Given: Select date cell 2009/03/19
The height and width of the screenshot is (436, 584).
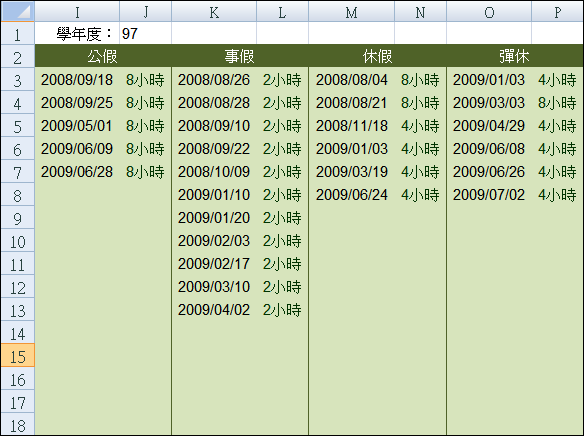Looking at the screenshot, I should point(352,172).
